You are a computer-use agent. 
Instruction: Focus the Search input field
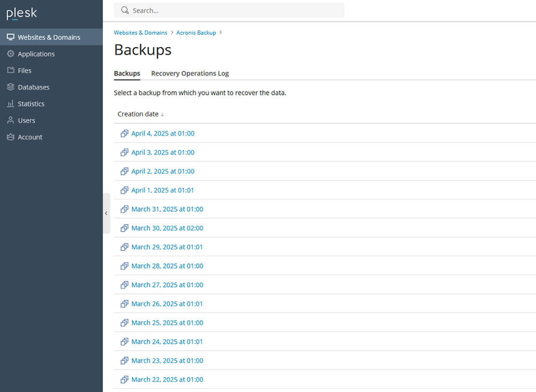[236, 10]
